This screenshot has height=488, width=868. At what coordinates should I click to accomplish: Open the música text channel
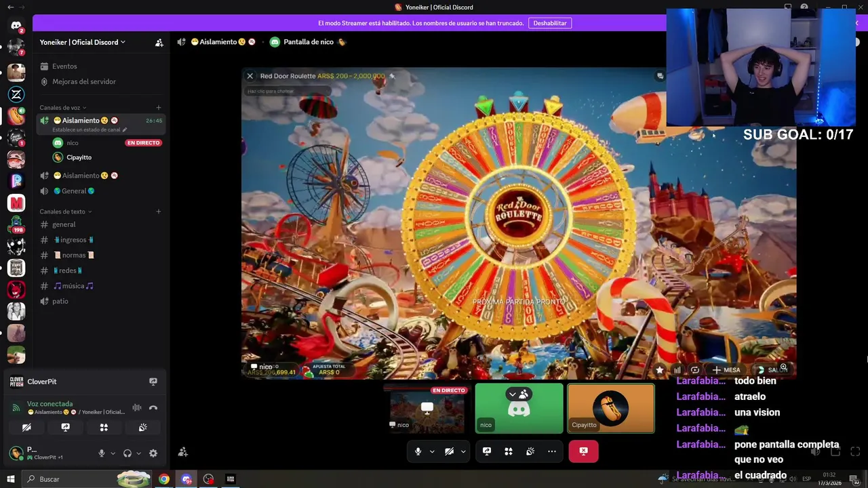100,286
